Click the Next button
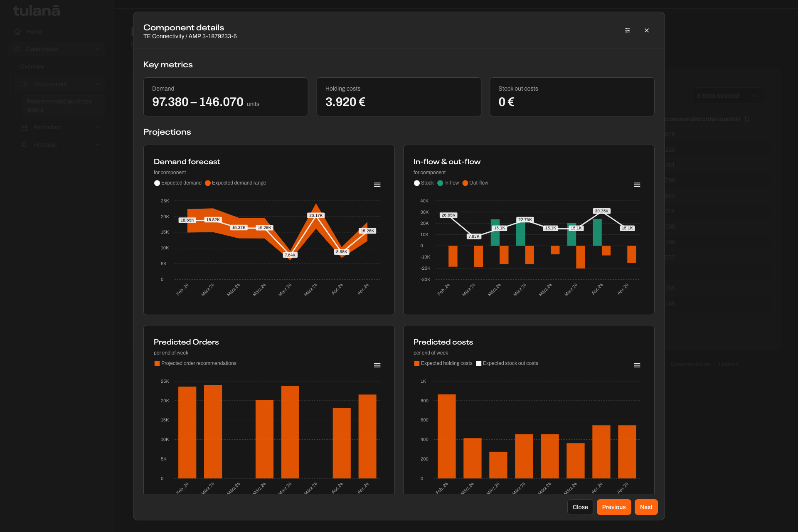This screenshot has height=532, width=798. [646, 507]
